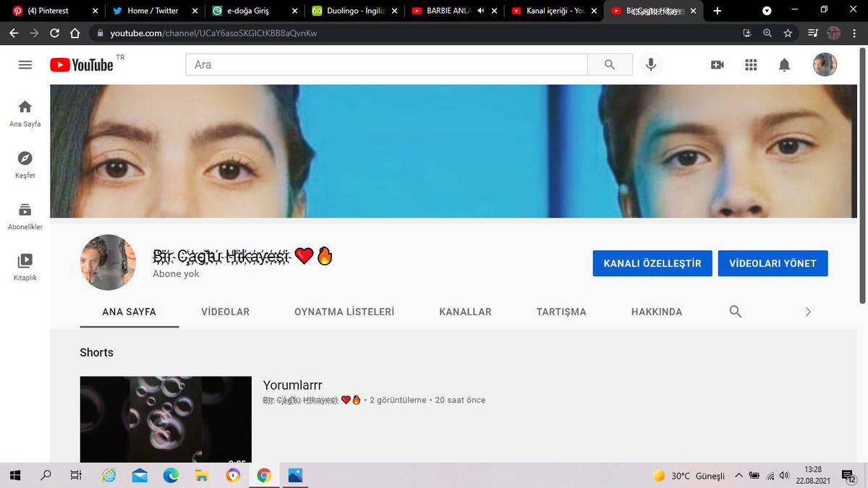
Task: Expand hidden system tray icons
Action: coord(739,475)
